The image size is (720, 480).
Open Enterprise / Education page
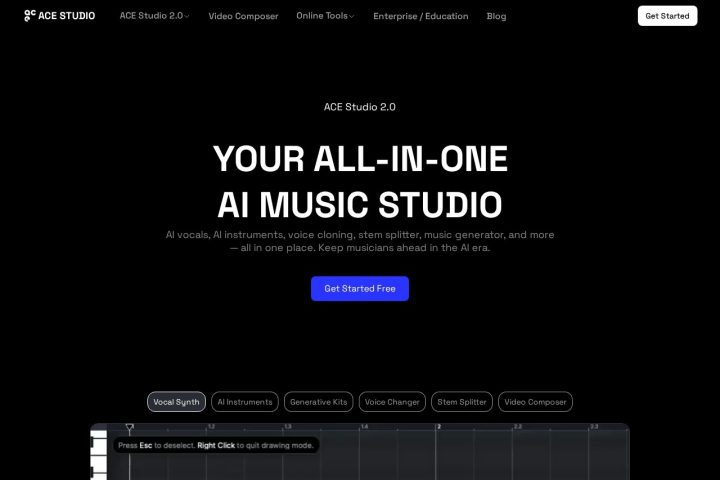point(421,16)
